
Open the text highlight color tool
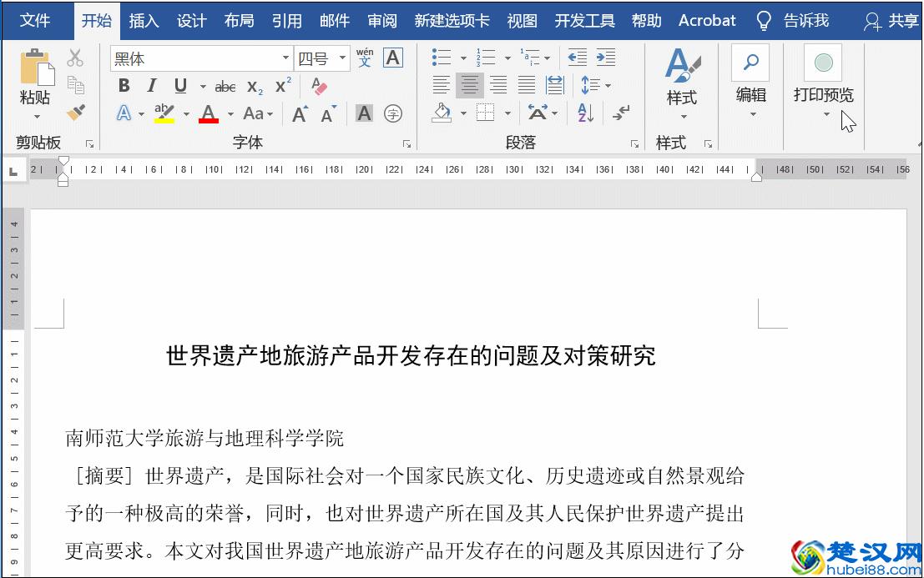coord(164,113)
